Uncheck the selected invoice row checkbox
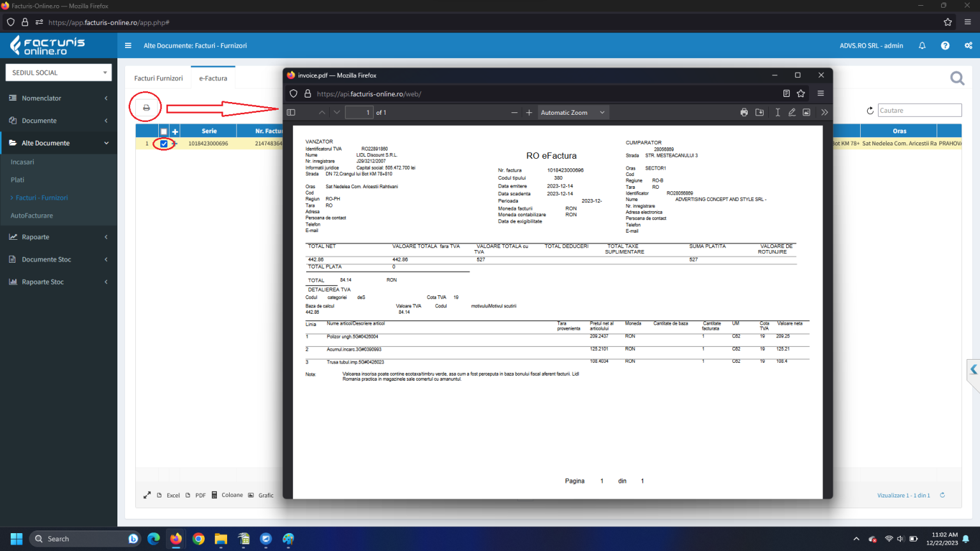The image size is (980, 551). pos(164,144)
